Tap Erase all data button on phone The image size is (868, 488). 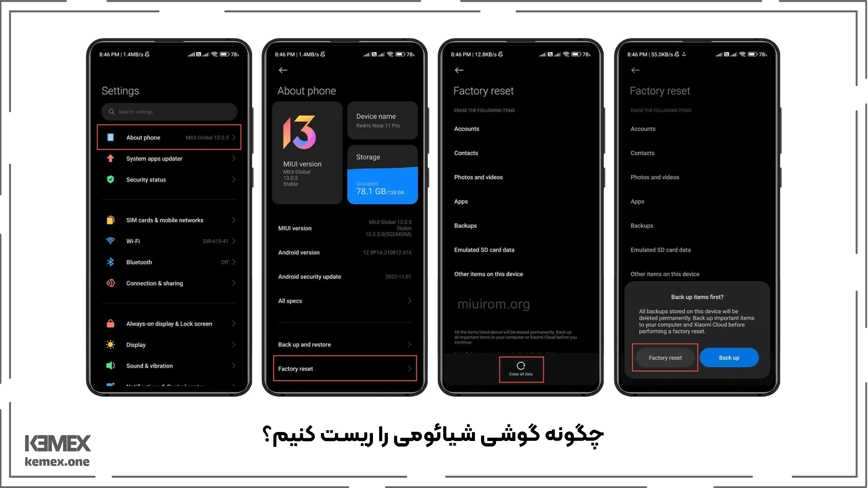pyautogui.click(x=521, y=368)
